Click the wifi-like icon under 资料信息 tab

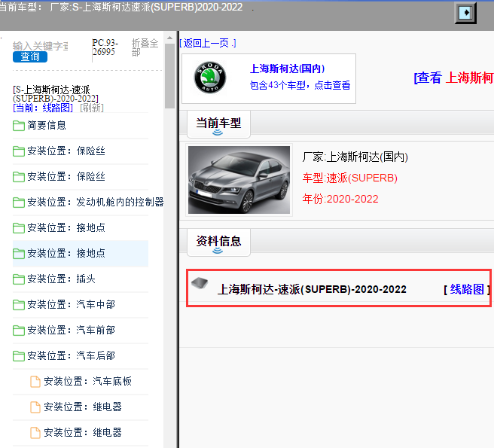218,251
